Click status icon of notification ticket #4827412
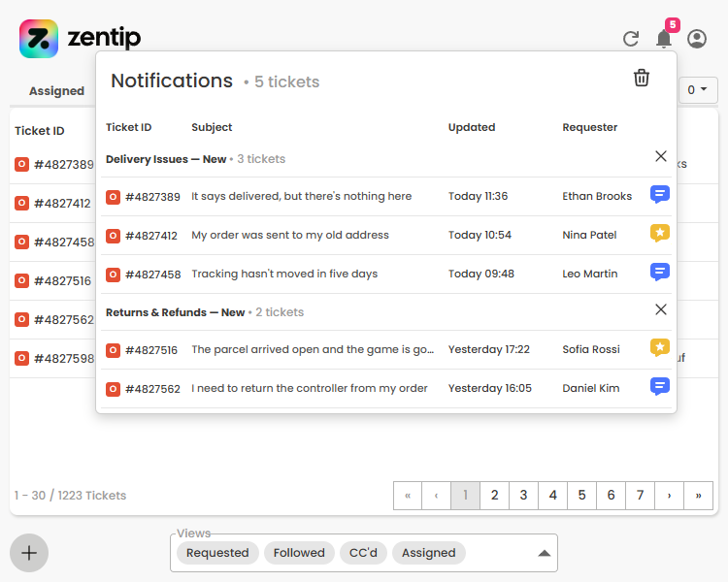728x582 pixels. tap(113, 236)
